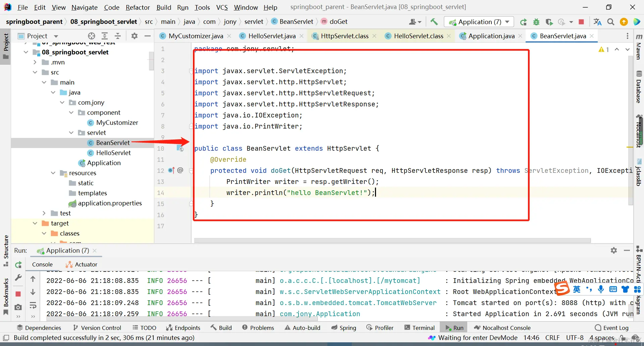Open the File menu

coord(22,7)
